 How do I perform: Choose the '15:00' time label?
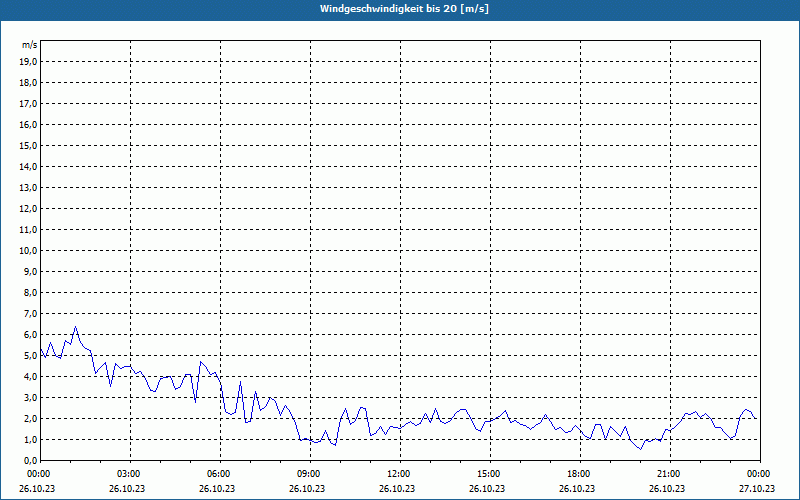tap(490, 474)
